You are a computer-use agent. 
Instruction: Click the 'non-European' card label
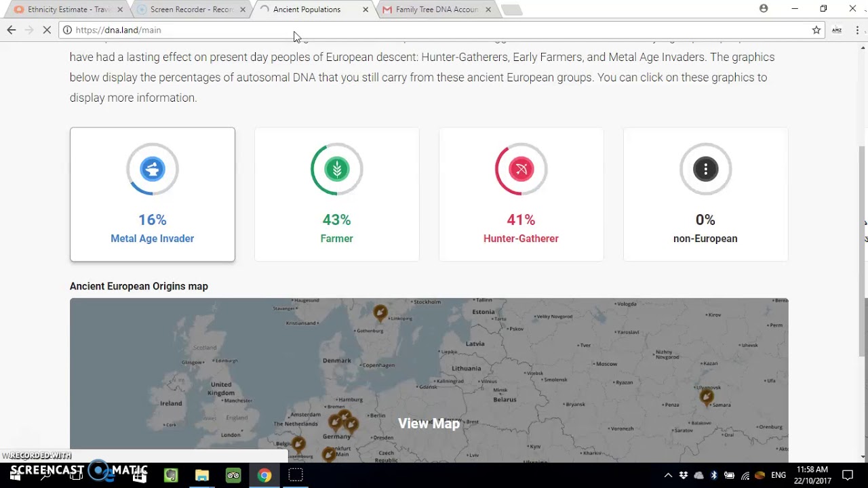705,239
